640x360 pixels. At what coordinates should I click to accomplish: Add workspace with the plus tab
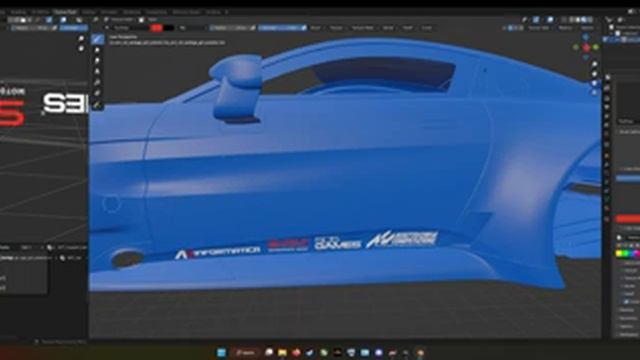[x=227, y=12]
